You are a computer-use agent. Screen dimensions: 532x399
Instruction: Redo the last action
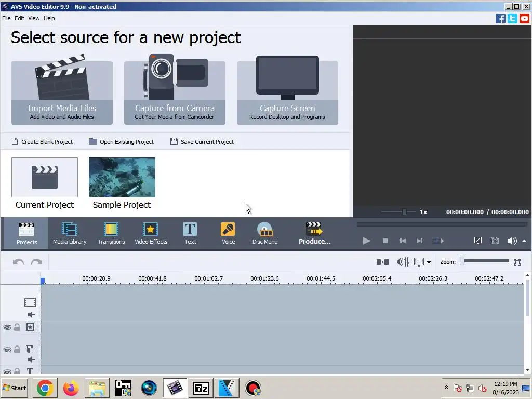point(37,262)
